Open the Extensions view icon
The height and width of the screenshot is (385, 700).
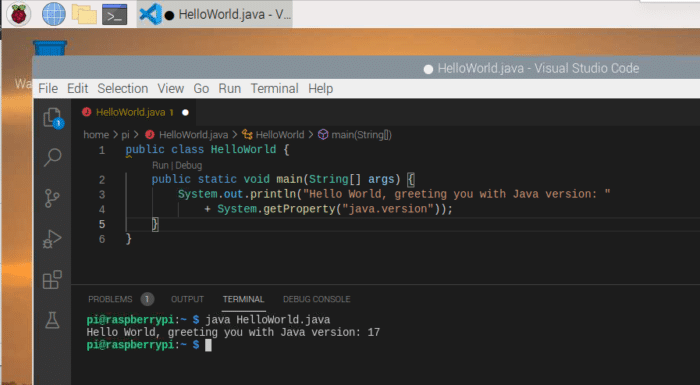pos(52,280)
